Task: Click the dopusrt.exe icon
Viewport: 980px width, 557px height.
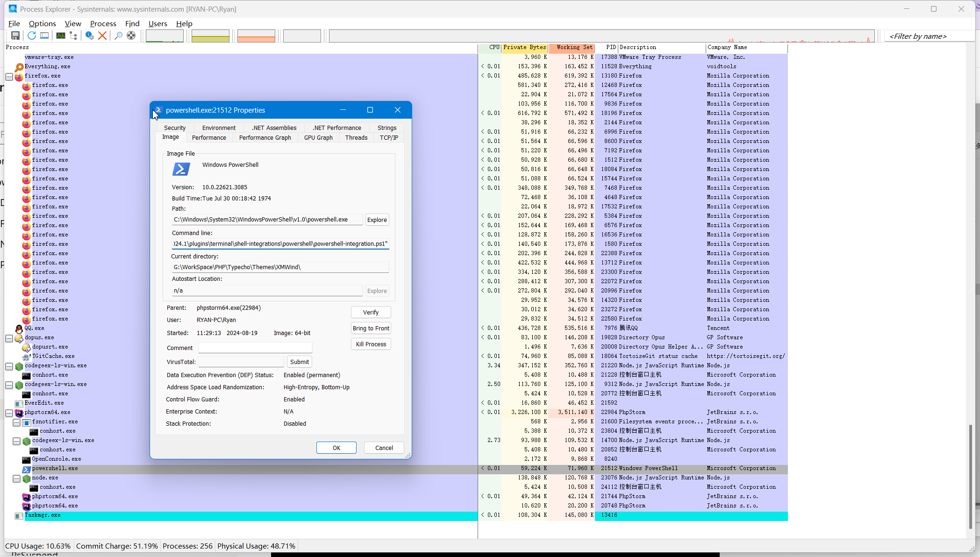Action: tap(27, 347)
